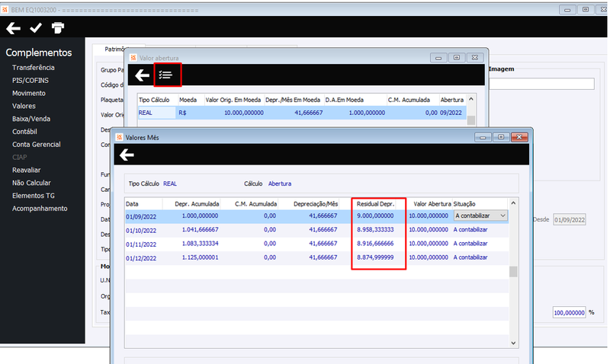This screenshot has height=364, width=610.
Task: Click scroll-up arrow of Valor abertura grid
Action: click(x=470, y=99)
